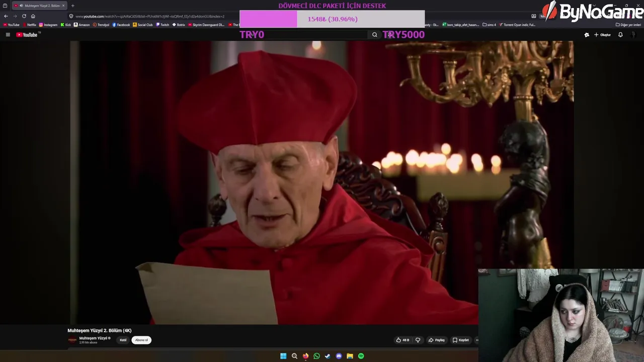Open the Muhteşem Yüzyıl channel avatar

tap(72, 340)
